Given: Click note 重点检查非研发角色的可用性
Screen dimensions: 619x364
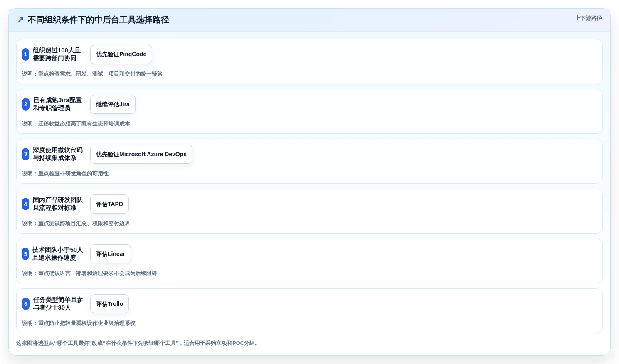Looking at the screenshot, I should coord(65,174).
